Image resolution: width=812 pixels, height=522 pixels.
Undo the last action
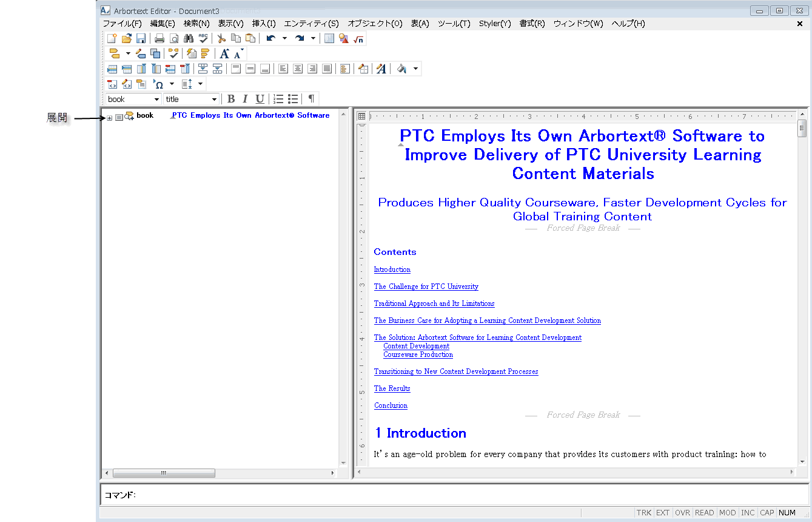[x=270, y=39]
